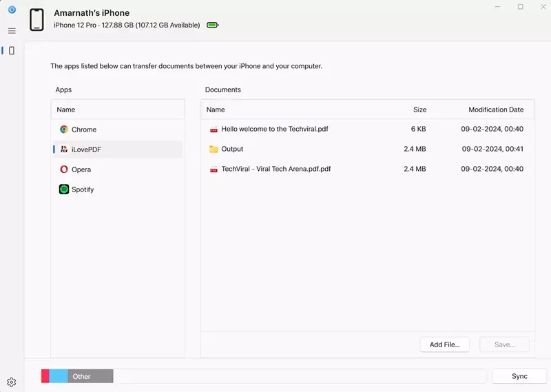Click the 2.4 MB size of Output folder
This screenshot has height=392, width=551.
[x=415, y=149]
